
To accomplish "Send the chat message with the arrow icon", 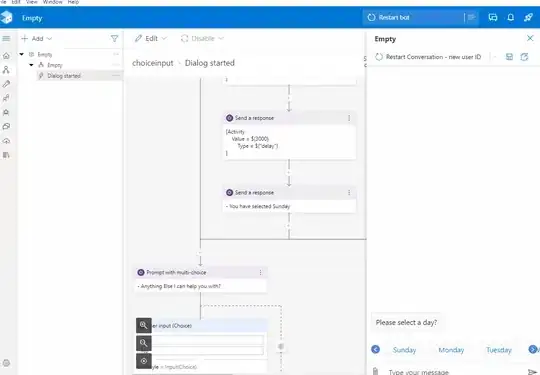I will coord(532,372).
